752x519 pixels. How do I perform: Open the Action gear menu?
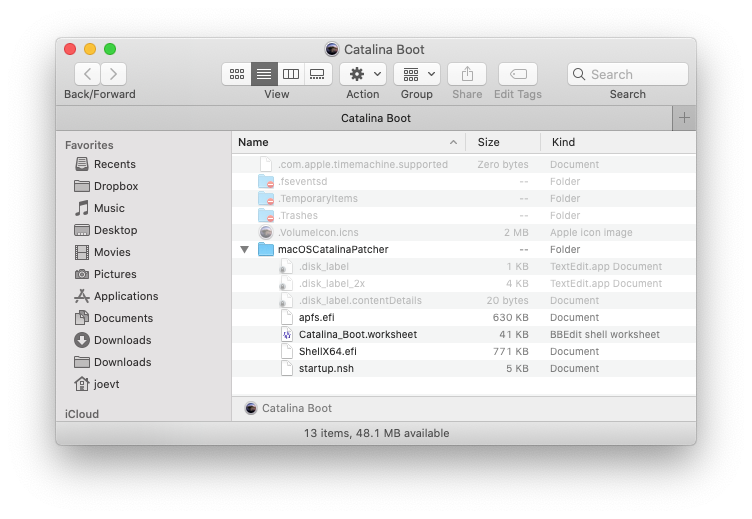point(363,74)
